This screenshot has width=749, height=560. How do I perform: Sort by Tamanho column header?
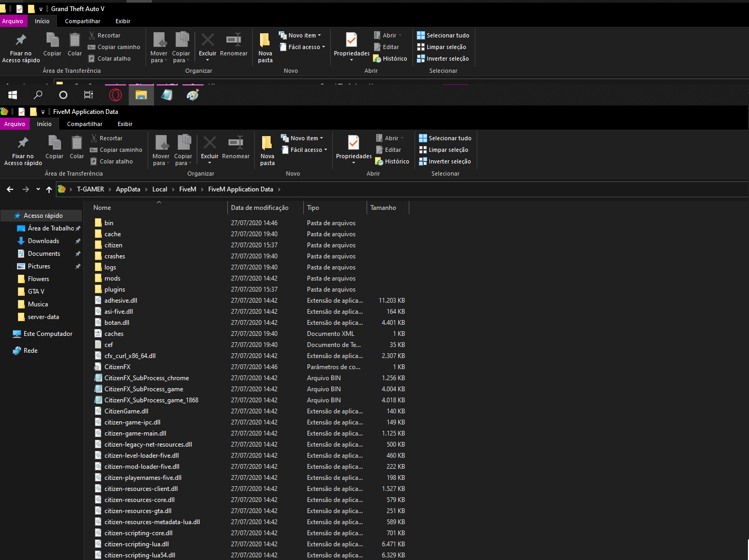[x=388, y=208]
